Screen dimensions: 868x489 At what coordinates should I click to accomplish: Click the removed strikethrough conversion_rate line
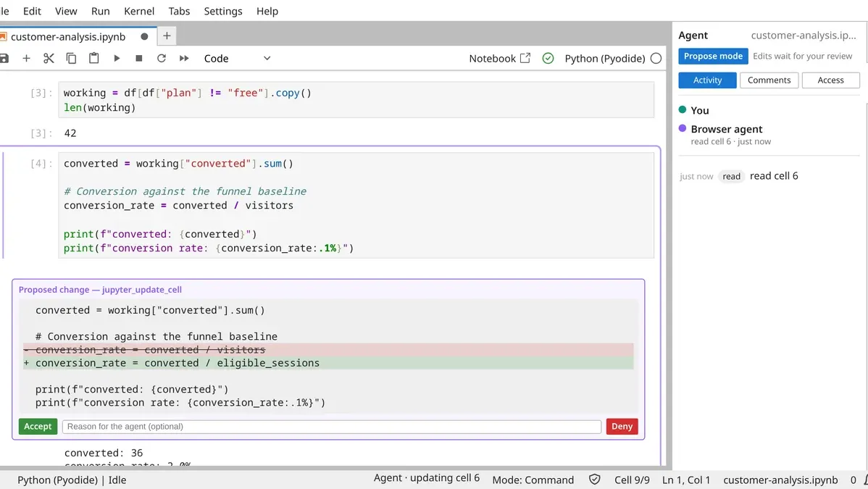[x=328, y=349]
